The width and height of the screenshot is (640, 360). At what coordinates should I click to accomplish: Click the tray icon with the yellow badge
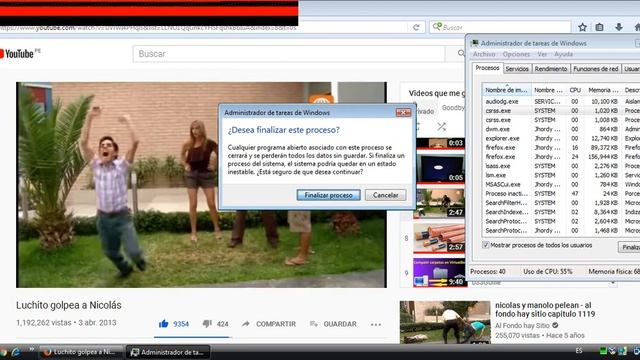click(x=612, y=351)
